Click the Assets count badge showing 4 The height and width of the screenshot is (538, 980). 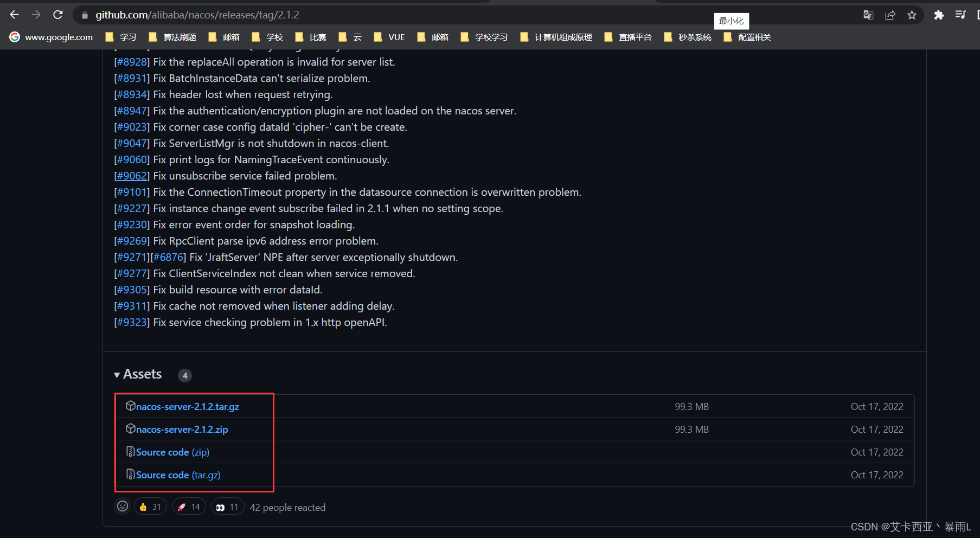click(185, 375)
